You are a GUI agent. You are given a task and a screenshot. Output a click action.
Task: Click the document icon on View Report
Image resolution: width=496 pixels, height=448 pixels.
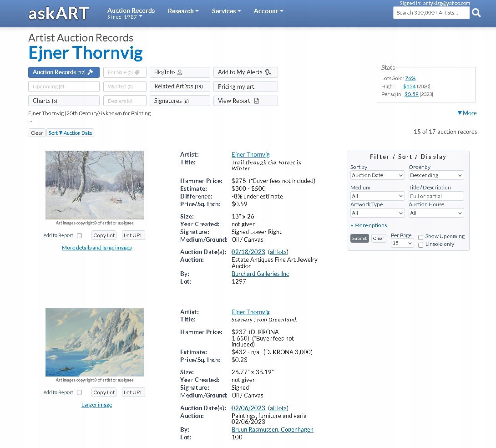(257, 101)
